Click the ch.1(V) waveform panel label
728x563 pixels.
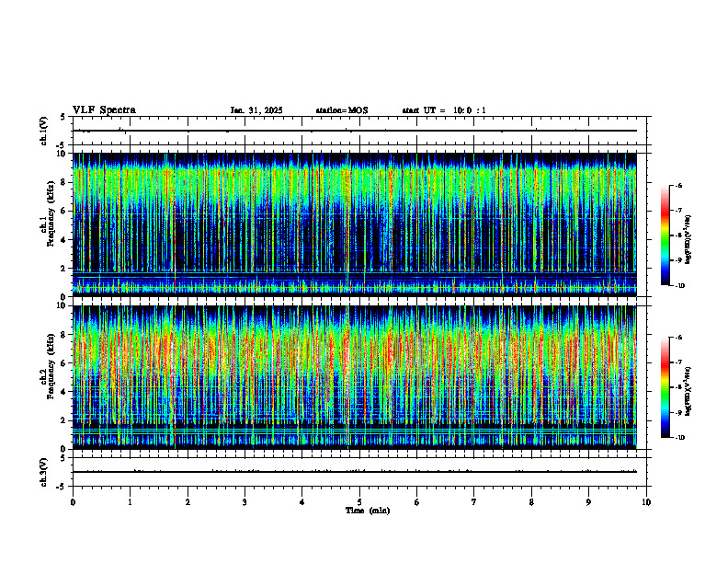pos(44,131)
